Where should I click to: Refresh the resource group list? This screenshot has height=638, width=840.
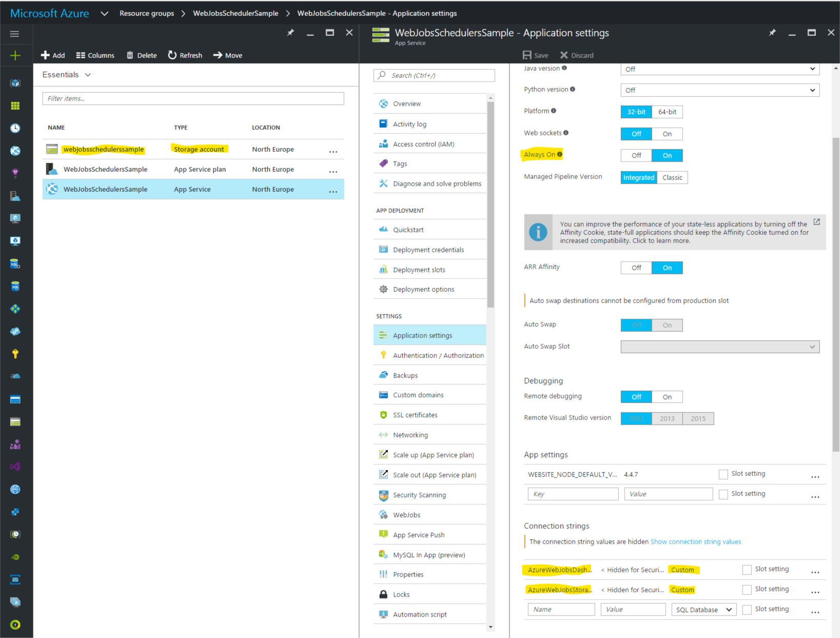(185, 55)
